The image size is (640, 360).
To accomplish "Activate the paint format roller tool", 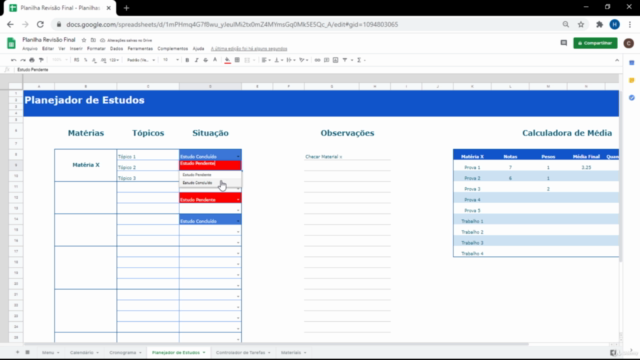I will click(41, 60).
